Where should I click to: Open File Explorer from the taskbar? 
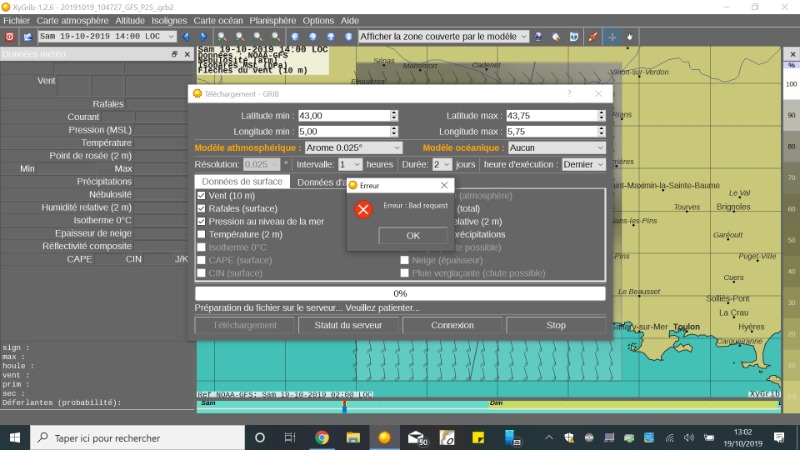click(x=353, y=437)
